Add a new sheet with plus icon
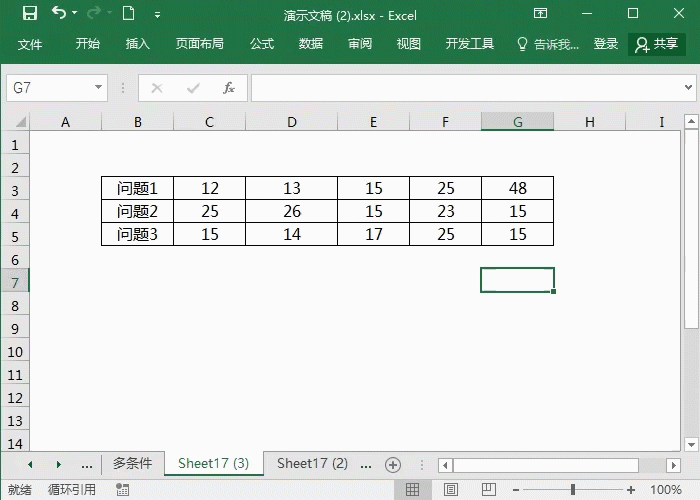The image size is (700, 500). (393, 465)
